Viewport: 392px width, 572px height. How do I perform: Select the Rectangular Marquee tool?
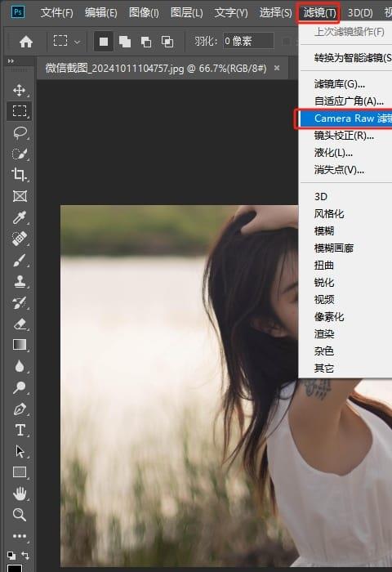tap(20, 111)
